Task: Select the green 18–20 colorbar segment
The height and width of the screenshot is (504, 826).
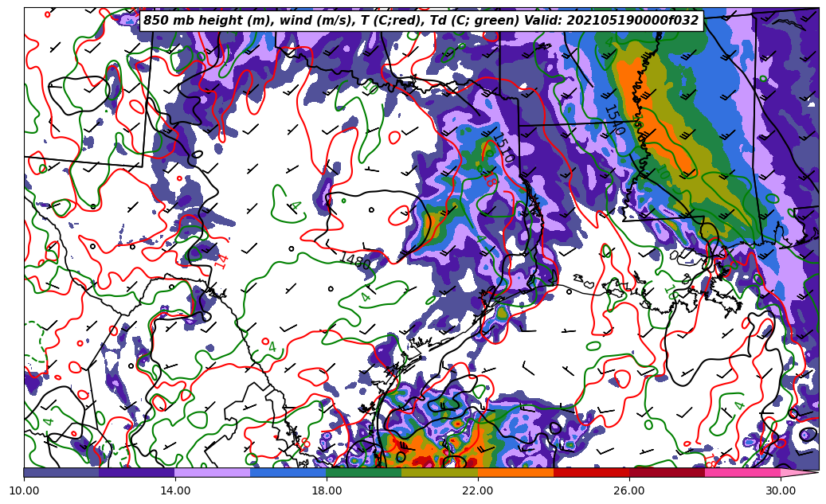Action: click(364, 472)
